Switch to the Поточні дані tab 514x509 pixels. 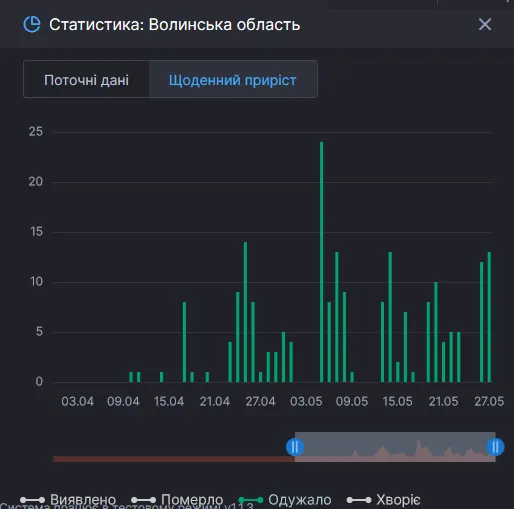click(86, 79)
